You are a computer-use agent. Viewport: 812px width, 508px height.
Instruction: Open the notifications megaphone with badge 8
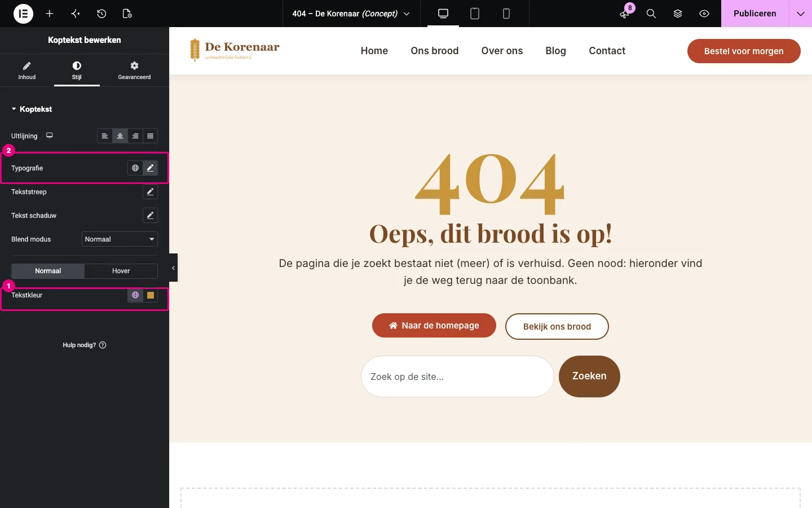point(625,14)
